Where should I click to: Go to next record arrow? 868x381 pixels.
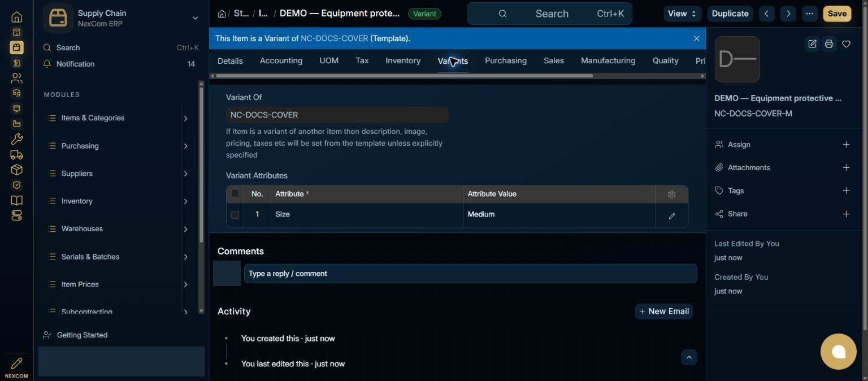788,14
